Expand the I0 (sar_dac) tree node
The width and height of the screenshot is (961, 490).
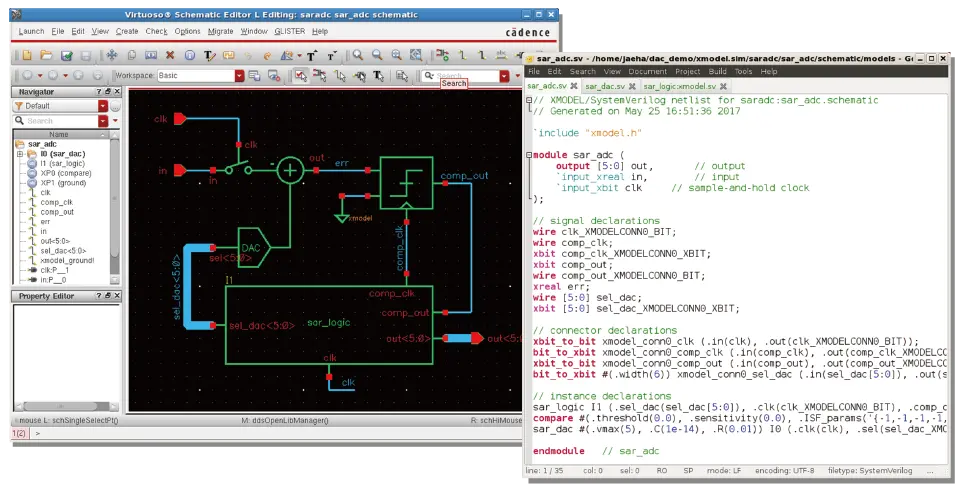[x=20, y=154]
